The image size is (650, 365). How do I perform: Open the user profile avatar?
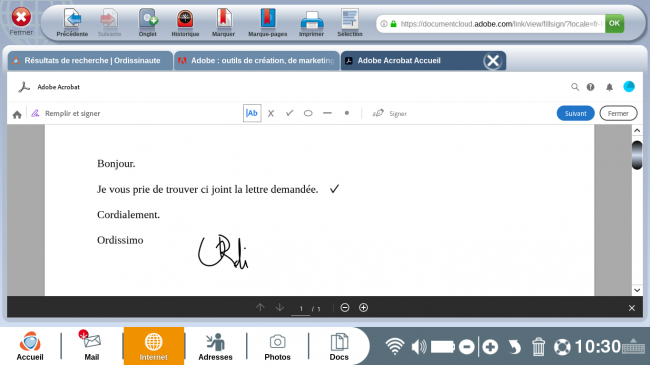coord(629,86)
